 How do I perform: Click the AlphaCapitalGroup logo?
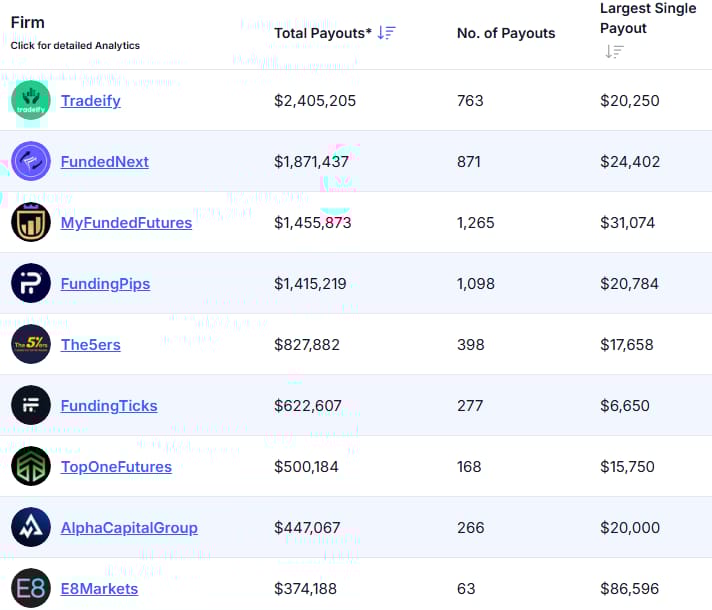[31, 527]
